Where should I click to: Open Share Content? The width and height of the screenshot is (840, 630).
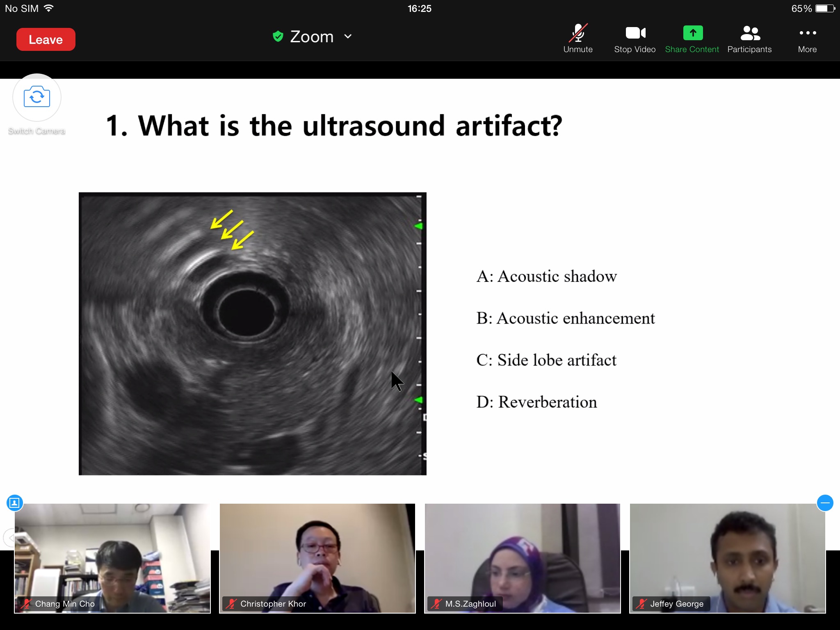tap(692, 39)
